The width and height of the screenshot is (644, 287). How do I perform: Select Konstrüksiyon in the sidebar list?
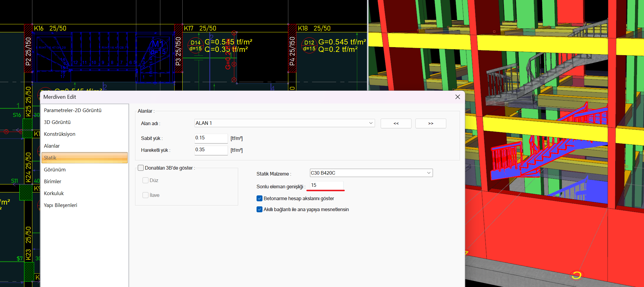point(60,134)
